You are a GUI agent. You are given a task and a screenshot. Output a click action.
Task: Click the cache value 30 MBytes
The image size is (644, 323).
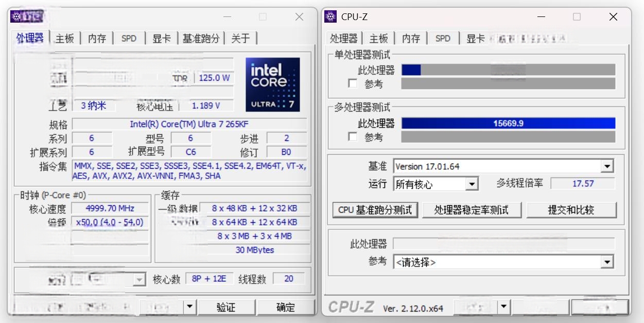coord(254,250)
